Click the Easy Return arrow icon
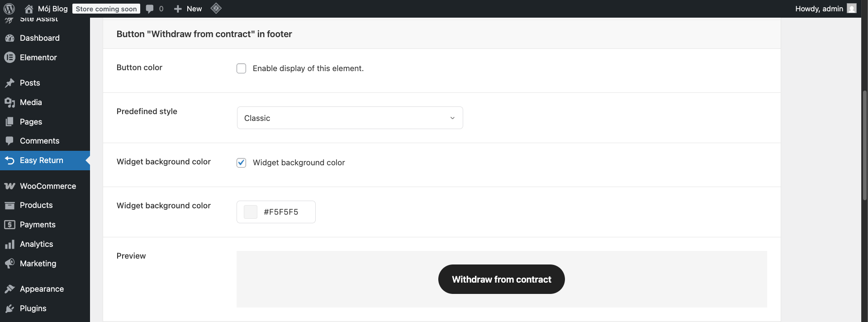This screenshot has height=322, width=868. click(9, 160)
